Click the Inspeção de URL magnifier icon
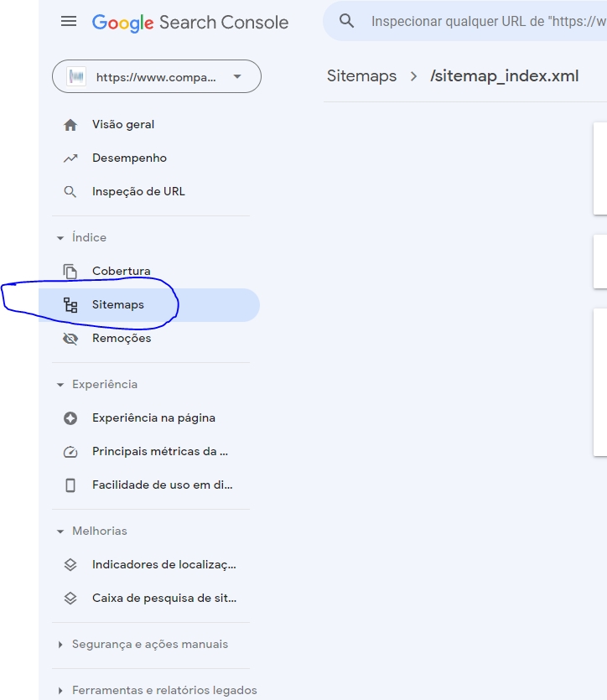The width and height of the screenshot is (607, 700). pos(70,192)
